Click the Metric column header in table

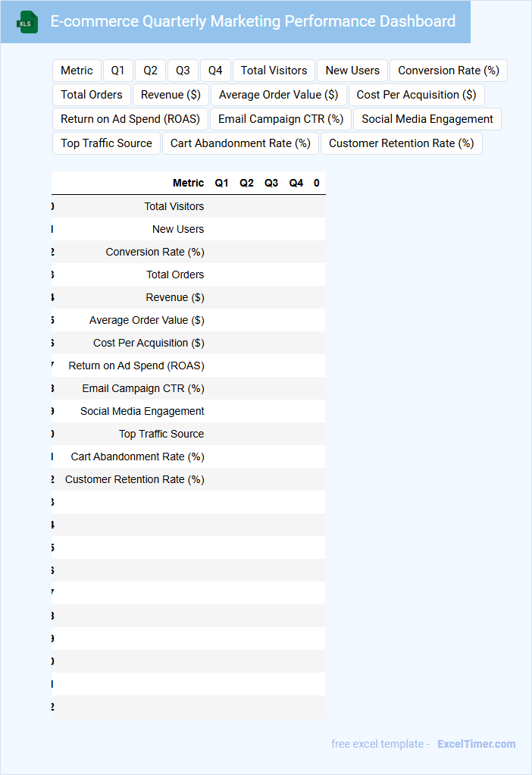188,183
